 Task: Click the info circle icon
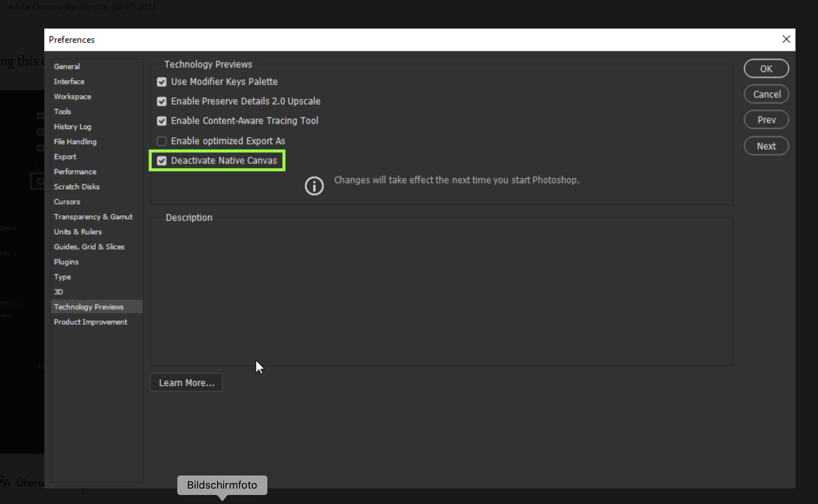pyautogui.click(x=314, y=186)
